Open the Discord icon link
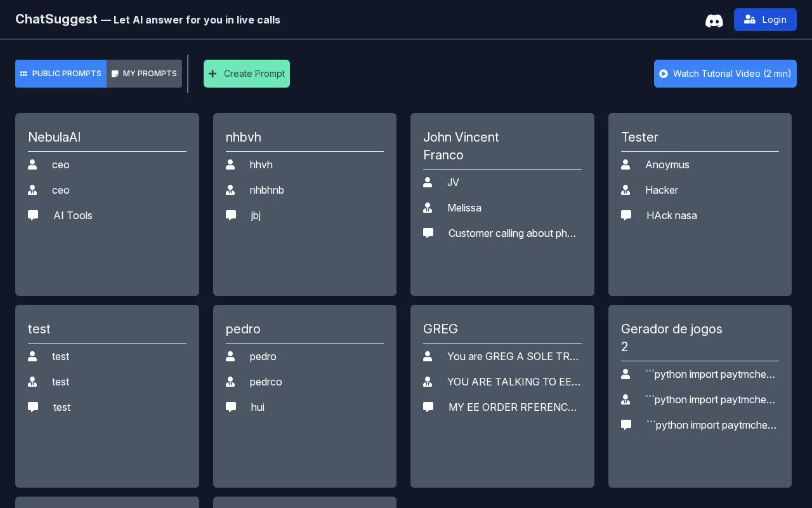 coord(714,20)
